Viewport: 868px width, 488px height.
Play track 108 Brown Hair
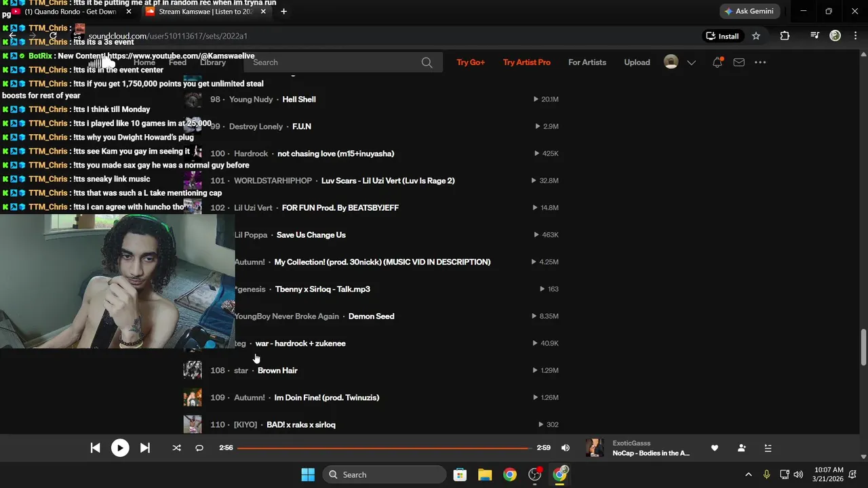pos(277,371)
